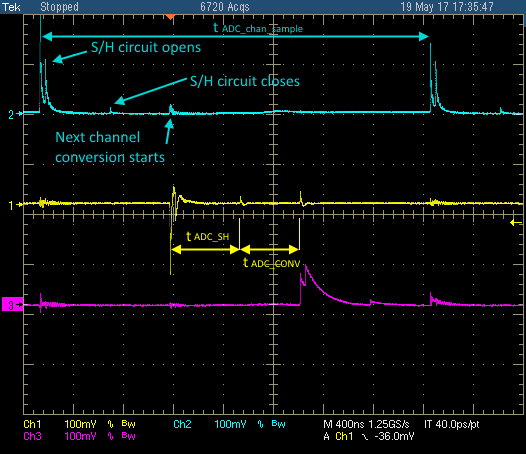The width and height of the screenshot is (526, 454).
Task: Click the orange trigger position marker at top
Action: click(x=171, y=16)
